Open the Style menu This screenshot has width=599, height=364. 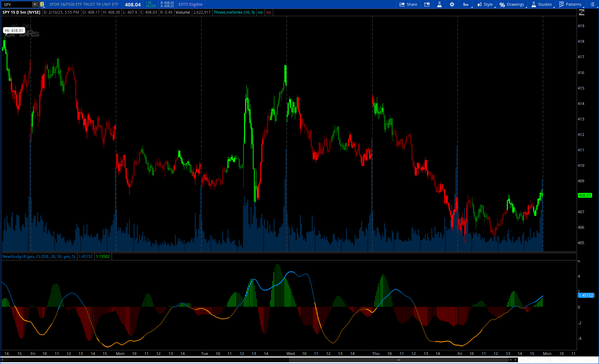[485, 4]
